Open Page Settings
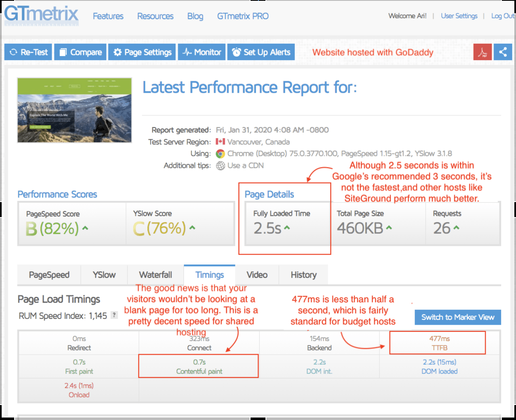Image resolution: width=516 pixels, height=420 pixels. tap(142, 52)
